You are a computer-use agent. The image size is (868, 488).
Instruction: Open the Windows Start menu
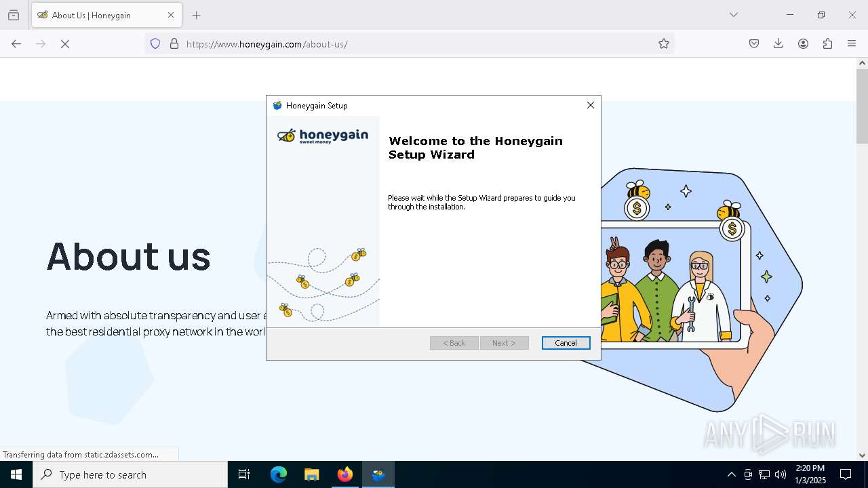point(16,474)
